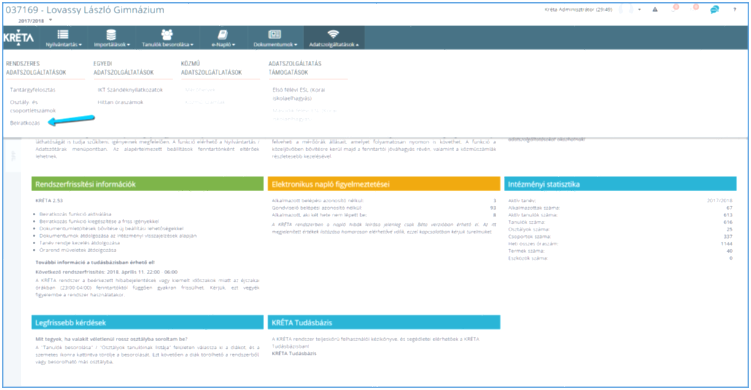Open the Importálások database icon menu

coord(111,34)
